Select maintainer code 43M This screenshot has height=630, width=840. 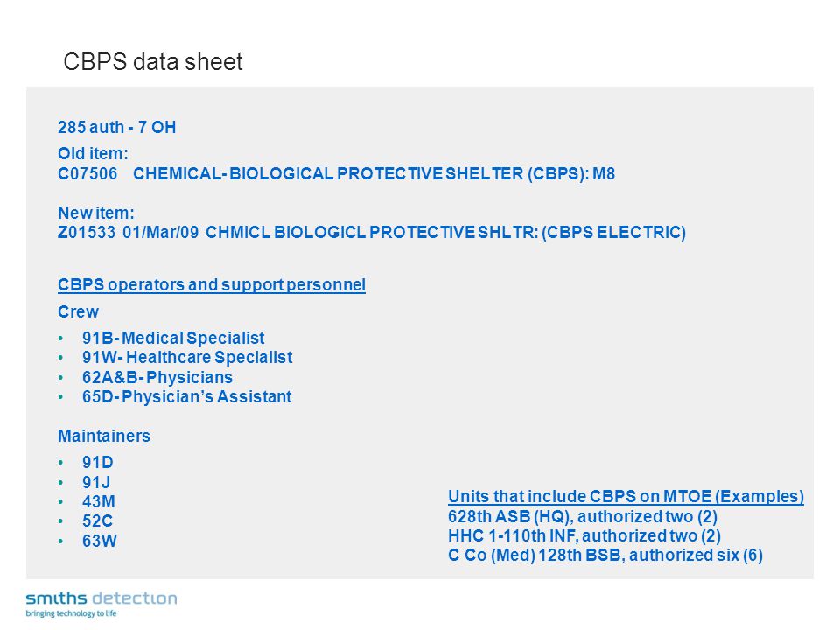(x=99, y=501)
